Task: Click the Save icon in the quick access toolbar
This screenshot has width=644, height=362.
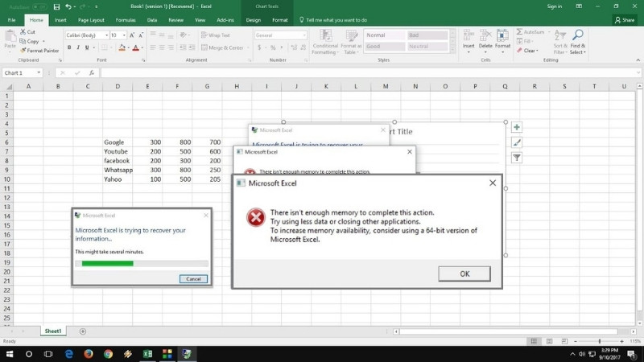Action: tap(56, 6)
